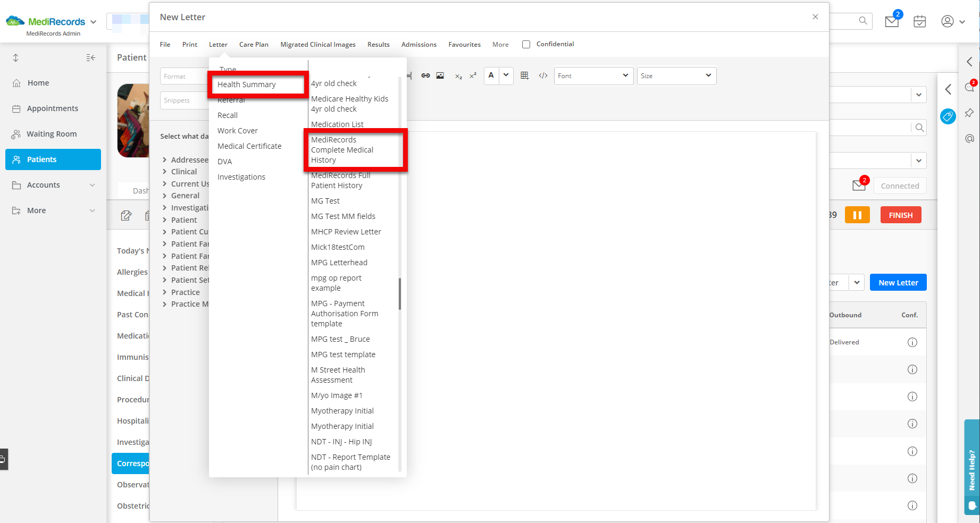The height and width of the screenshot is (523, 980).
Task: Expand Accounts sidebar menu
Action: click(53, 185)
